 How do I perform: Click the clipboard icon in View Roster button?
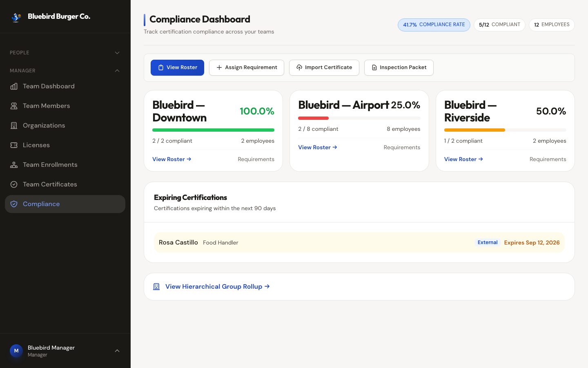tap(161, 67)
